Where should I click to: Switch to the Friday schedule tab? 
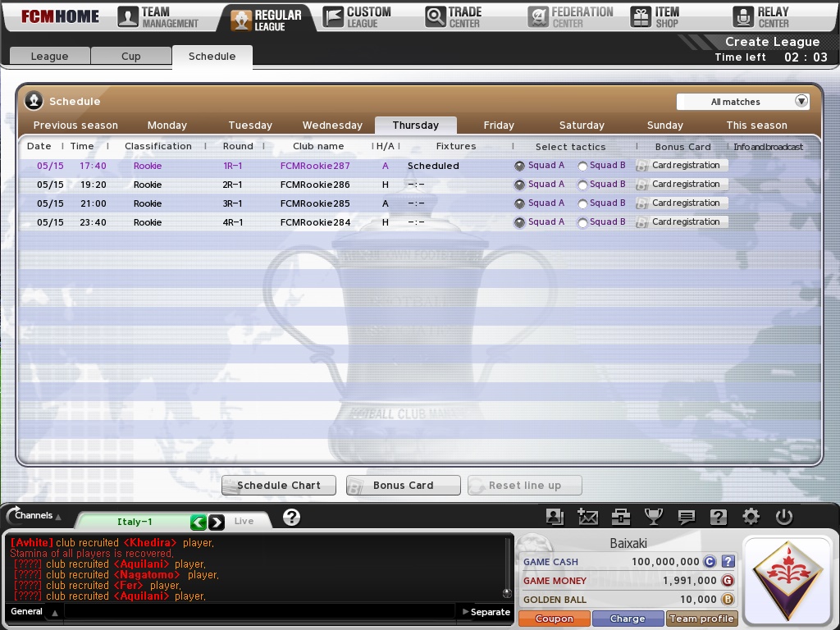click(498, 125)
